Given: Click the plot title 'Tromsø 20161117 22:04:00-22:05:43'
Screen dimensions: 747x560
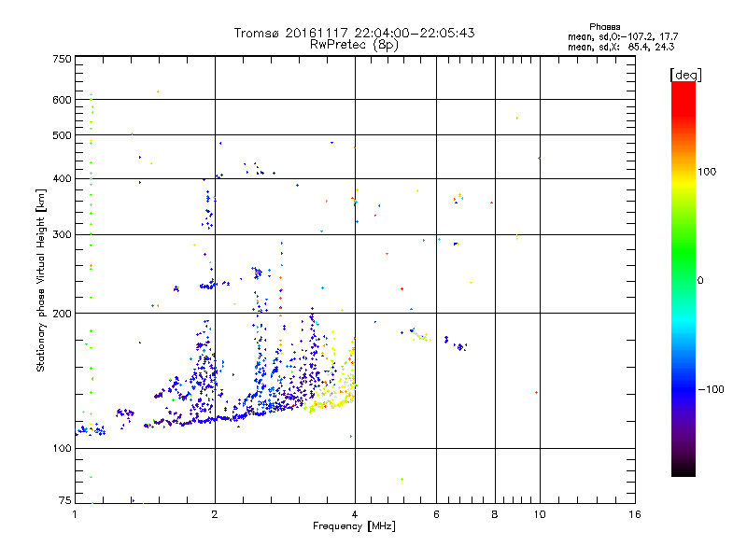Looking at the screenshot, I should click(x=354, y=33).
